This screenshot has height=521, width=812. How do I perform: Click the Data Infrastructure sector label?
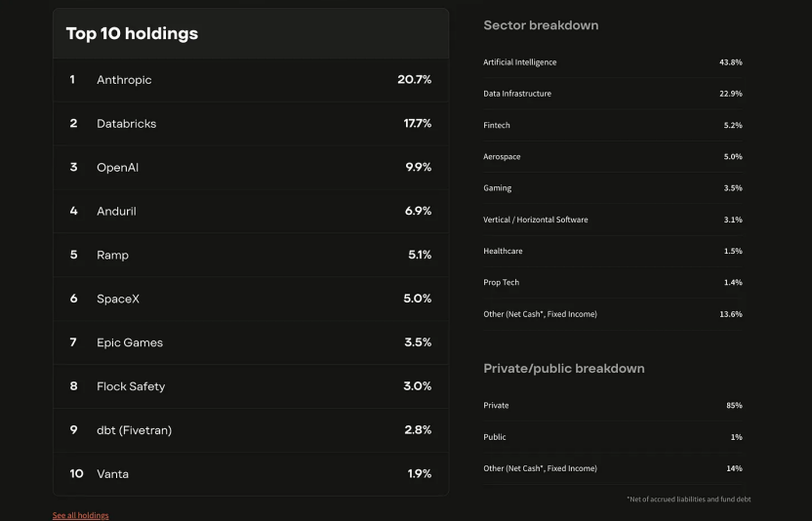pyautogui.click(x=517, y=94)
